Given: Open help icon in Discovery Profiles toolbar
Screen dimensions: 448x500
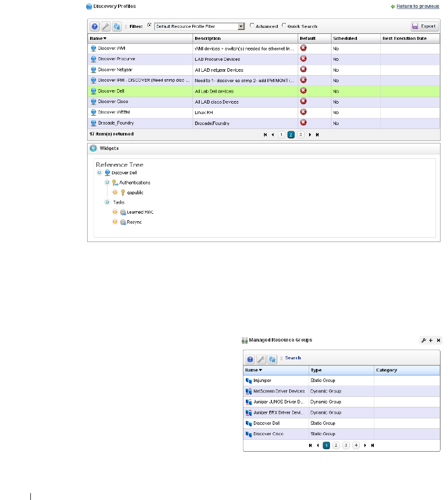Looking at the screenshot, I should click(x=94, y=26).
